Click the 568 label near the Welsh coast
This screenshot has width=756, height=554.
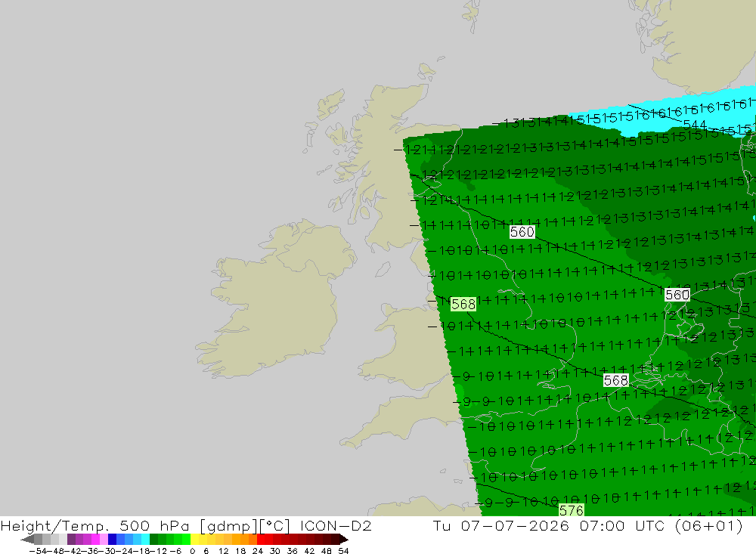tap(463, 305)
